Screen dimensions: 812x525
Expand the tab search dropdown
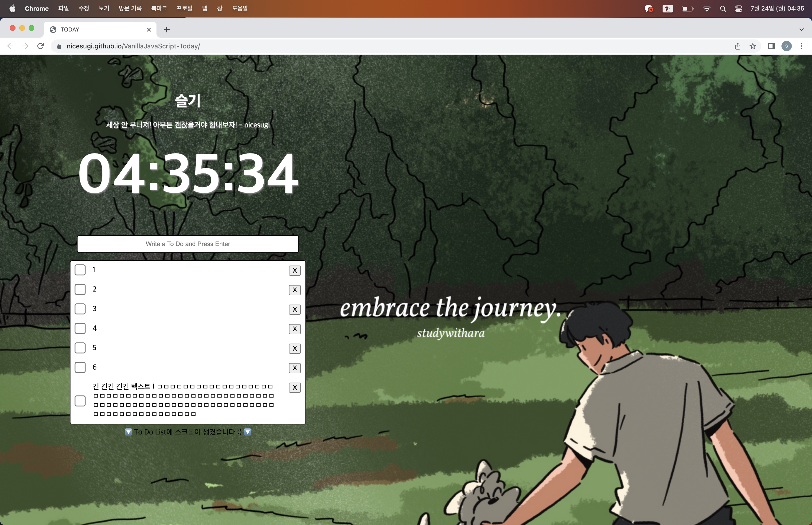(x=801, y=30)
